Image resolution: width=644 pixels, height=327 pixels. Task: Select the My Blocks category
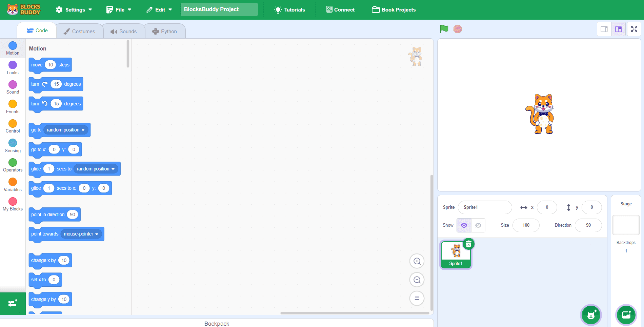tap(13, 204)
